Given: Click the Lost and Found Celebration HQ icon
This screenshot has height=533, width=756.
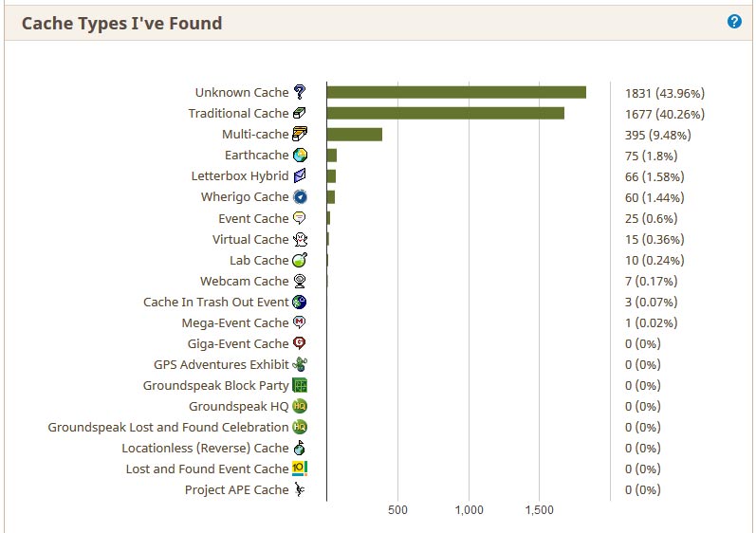Looking at the screenshot, I should pyautogui.click(x=300, y=427).
